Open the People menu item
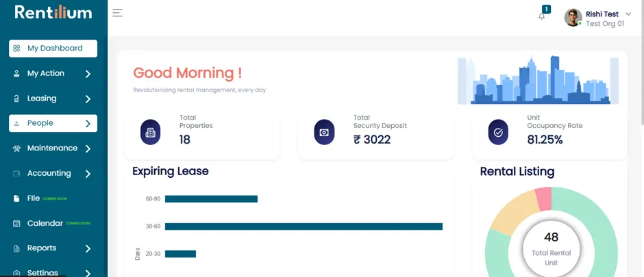Image resolution: width=644 pixels, height=277 pixels. [53, 123]
